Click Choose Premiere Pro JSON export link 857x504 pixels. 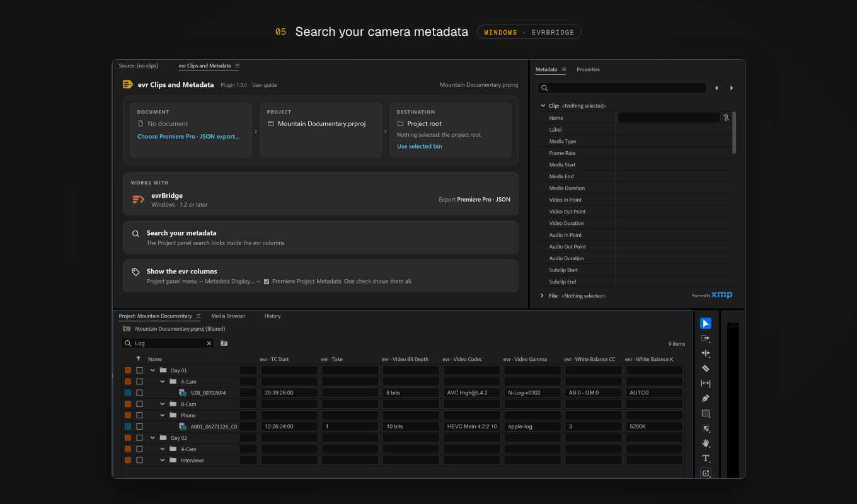pos(188,136)
